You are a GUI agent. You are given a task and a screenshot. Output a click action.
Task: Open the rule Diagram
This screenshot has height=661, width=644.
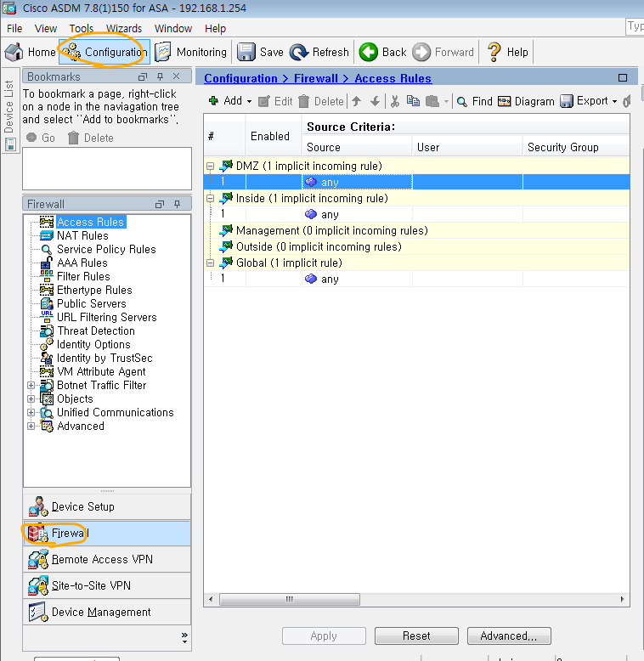click(x=526, y=101)
